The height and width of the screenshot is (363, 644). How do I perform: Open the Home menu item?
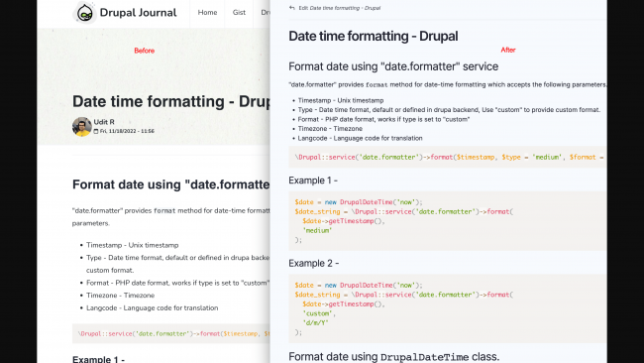coord(207,12)
